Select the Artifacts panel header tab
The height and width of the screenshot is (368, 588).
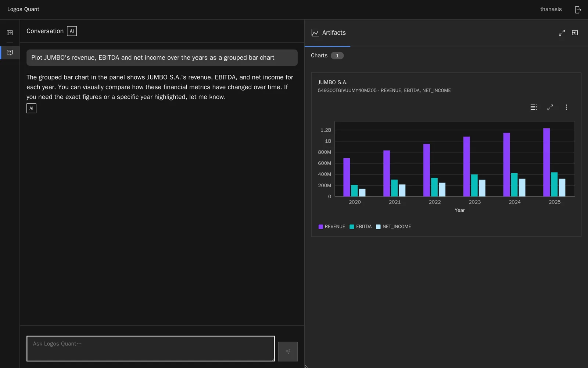coord(328,33)
